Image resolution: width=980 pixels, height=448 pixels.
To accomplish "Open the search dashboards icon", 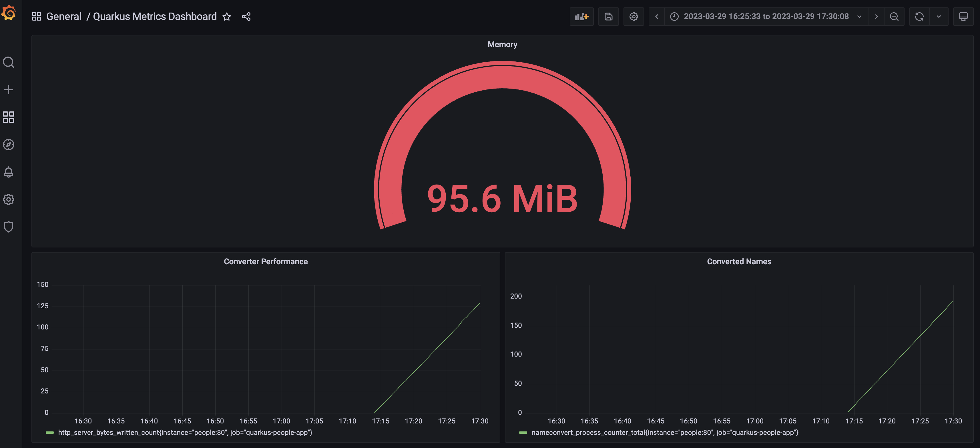I will coord(8,62).
